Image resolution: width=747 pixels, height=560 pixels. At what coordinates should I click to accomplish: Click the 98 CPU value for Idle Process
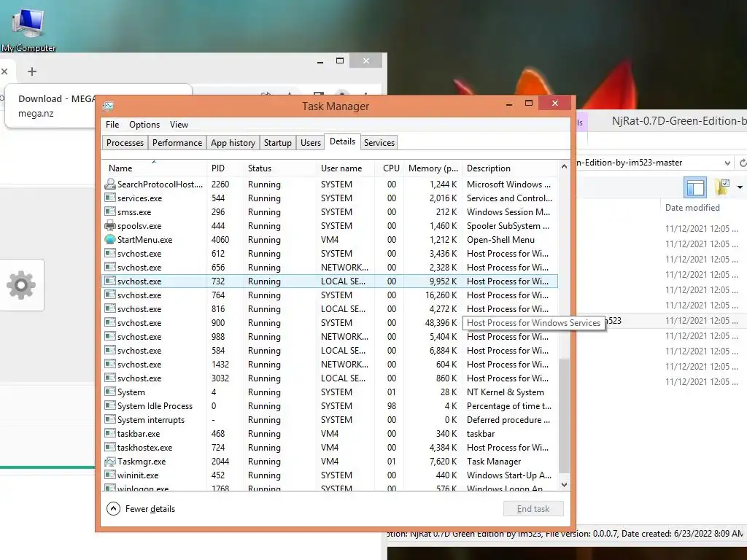(392, 405)
